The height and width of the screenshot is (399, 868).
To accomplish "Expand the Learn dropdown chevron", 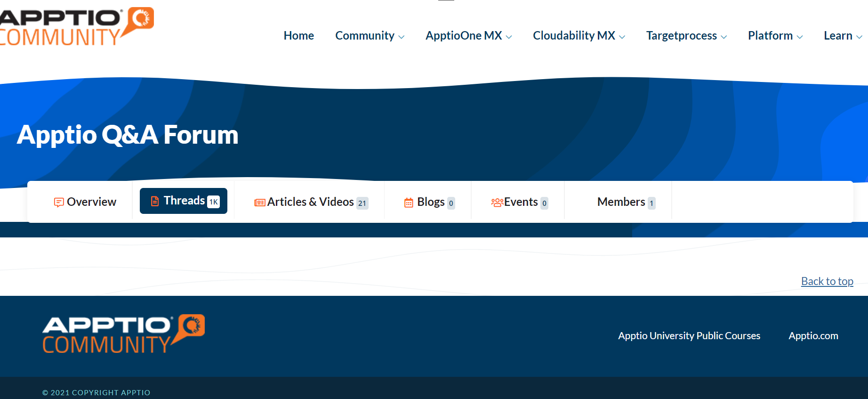I will 859,37.
